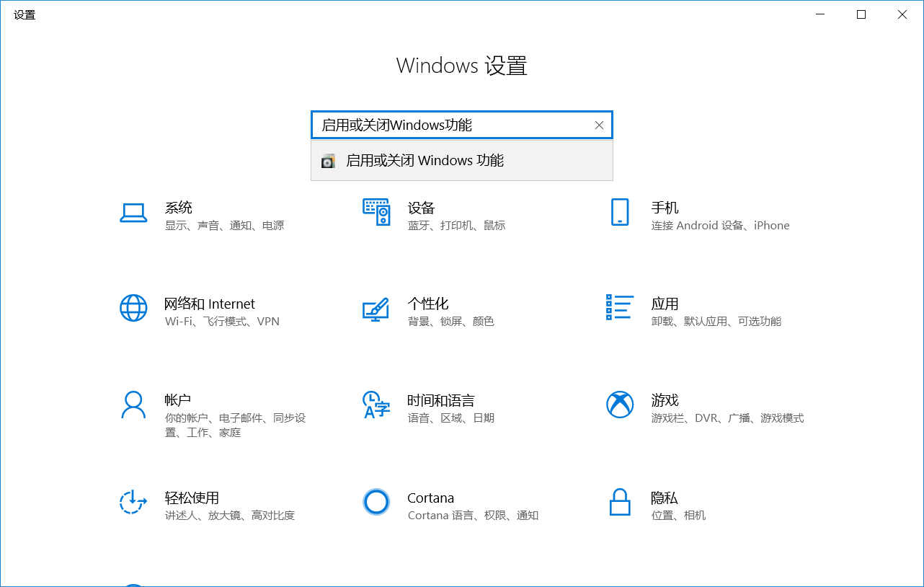Screen dimensions: 924x587
Task: Click the 游戏 category title
Action: 665,400
